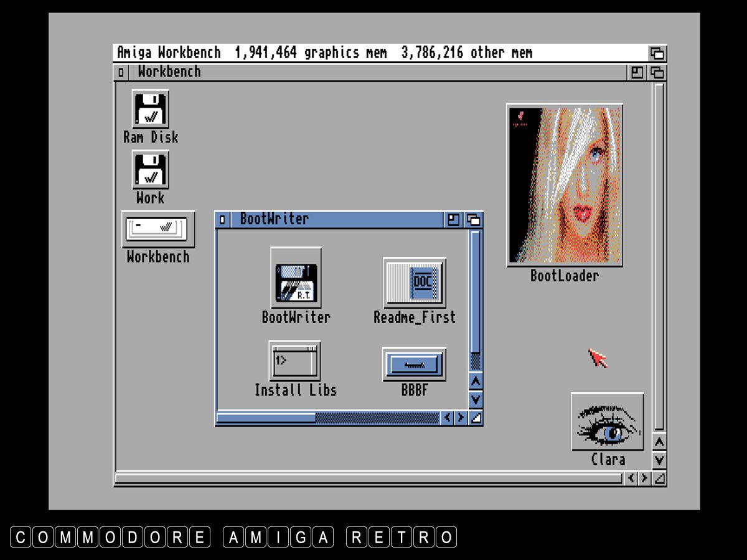Click BootWriter window's scroll down arrow
747x560 pixels.
click(476, 399)
